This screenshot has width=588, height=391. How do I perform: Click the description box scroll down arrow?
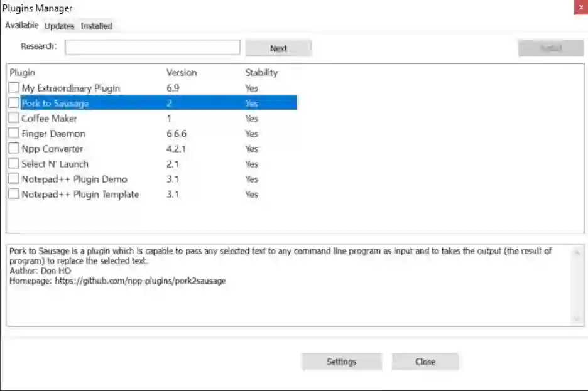[x=577, y=319]
